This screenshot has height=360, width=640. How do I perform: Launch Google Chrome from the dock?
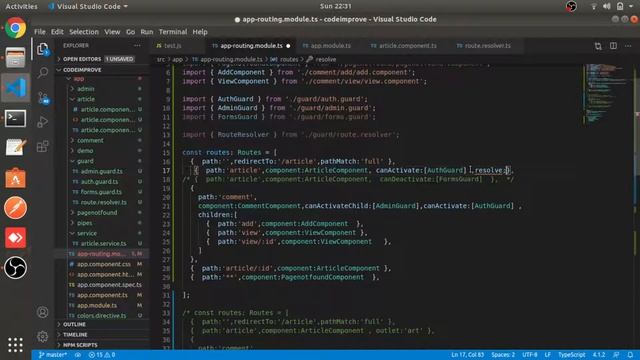coord(16,28)
